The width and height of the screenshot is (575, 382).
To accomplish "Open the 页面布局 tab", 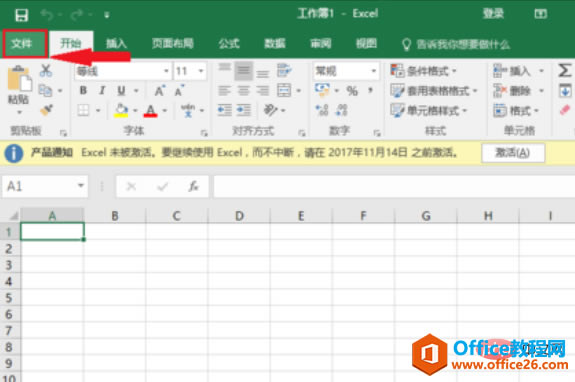I will pyautogui.click(x=173, y=44).
